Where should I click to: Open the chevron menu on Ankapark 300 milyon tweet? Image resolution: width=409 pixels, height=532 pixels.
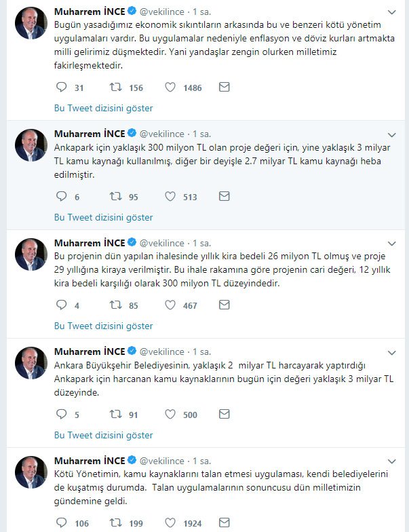click(392, 134)
